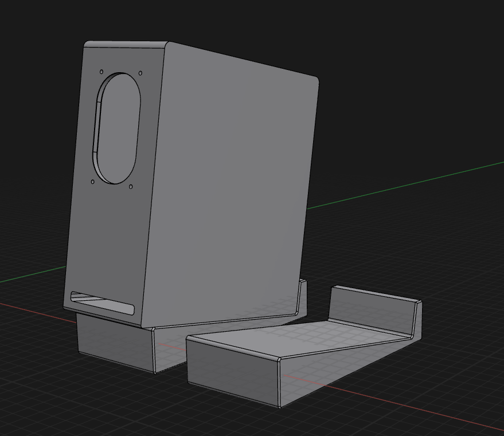Image resolution: width=504 pixels, height=436 pixels.
Task: Pick the lower-right screw hole below oval cutout
Action: pos(131,187)
